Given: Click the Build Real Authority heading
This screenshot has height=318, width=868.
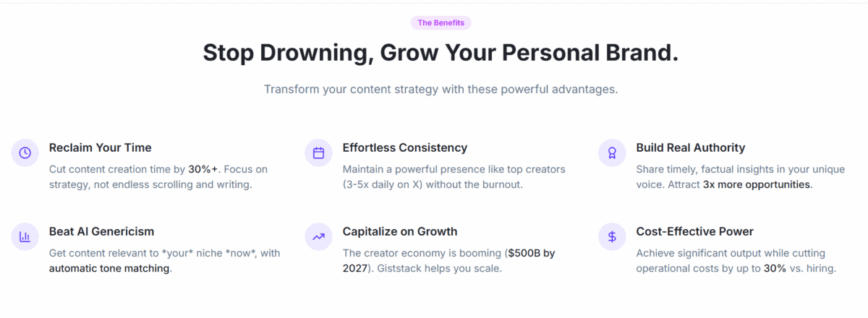Looking at the screenshot, I should 690,147.
